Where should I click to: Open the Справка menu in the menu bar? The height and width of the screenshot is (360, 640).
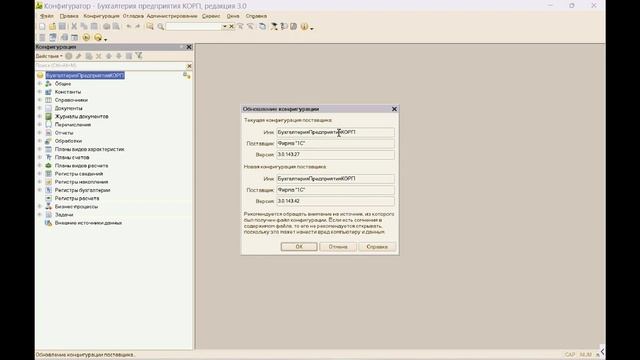pyautogui.click(x=256, y=16)
